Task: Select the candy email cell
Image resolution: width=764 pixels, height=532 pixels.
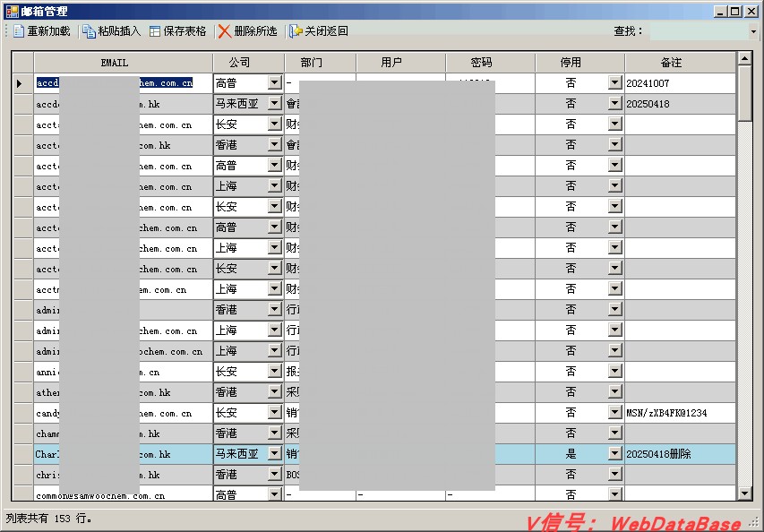Action: (x=124, y=413)
